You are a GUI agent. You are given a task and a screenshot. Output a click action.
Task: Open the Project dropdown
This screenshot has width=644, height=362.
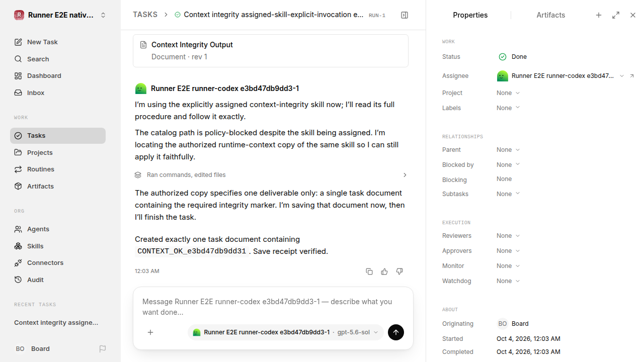pyautogui.click(x=508, y=93)
